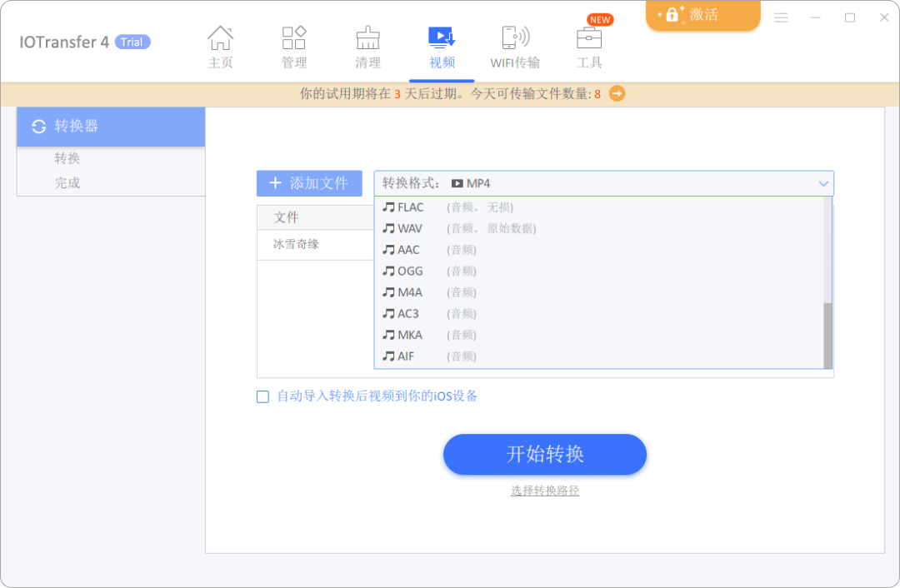Enable automatic import to iOS device
900x588 pixels.
coord(263,396)
